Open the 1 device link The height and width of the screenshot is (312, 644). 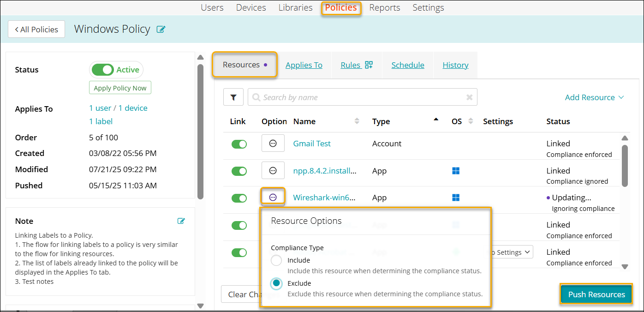(133, 108)
